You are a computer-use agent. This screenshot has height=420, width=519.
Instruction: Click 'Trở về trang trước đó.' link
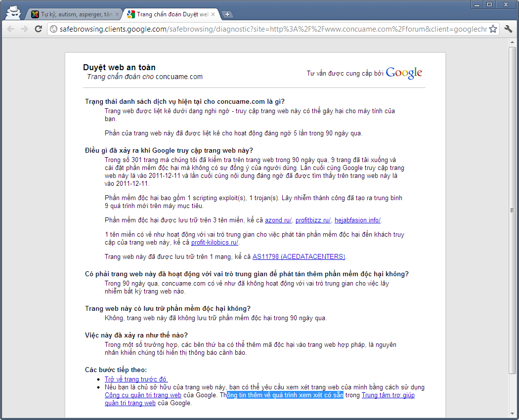136,379
